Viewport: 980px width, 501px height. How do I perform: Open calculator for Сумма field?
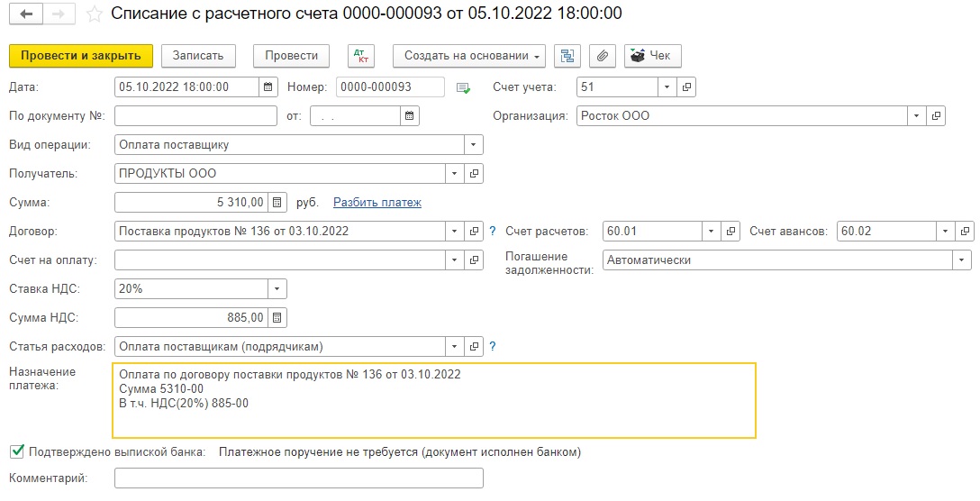point(277,202)
